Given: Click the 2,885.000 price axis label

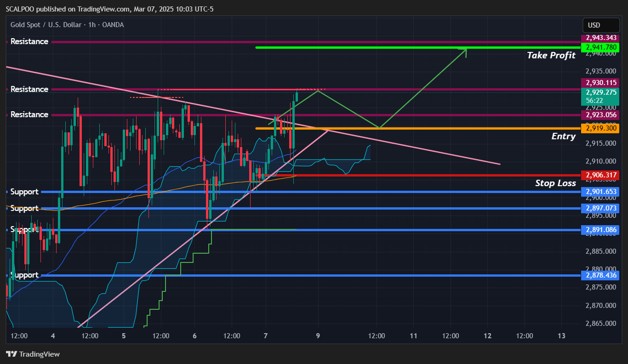Looking at the screenshot, I should [x=601, y=251].
